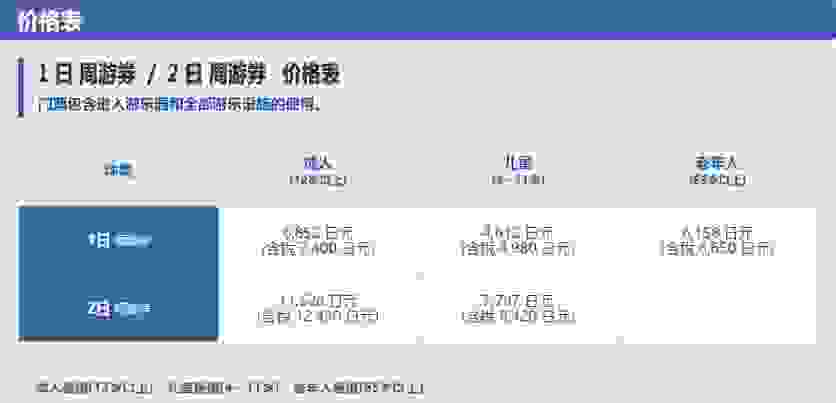Click the 成人 column header
Screen dimensions: 836x403
point(319,170)
